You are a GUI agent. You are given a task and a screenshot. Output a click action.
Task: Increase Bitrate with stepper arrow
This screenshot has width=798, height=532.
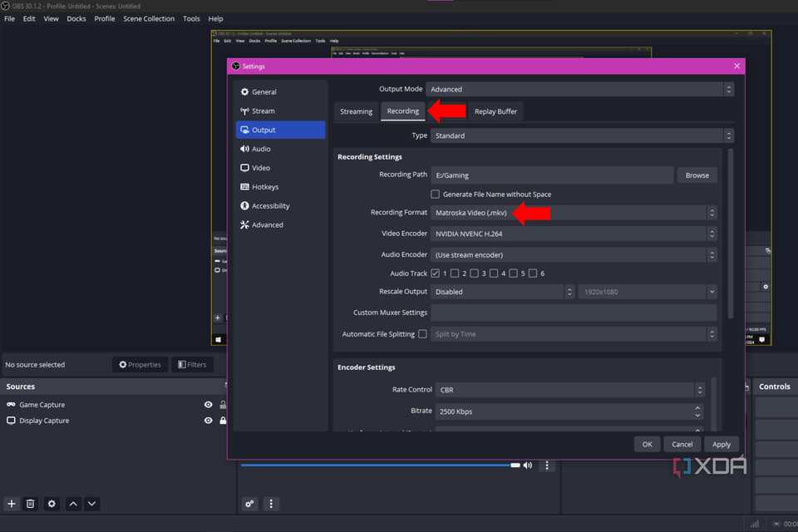[697, 408]
